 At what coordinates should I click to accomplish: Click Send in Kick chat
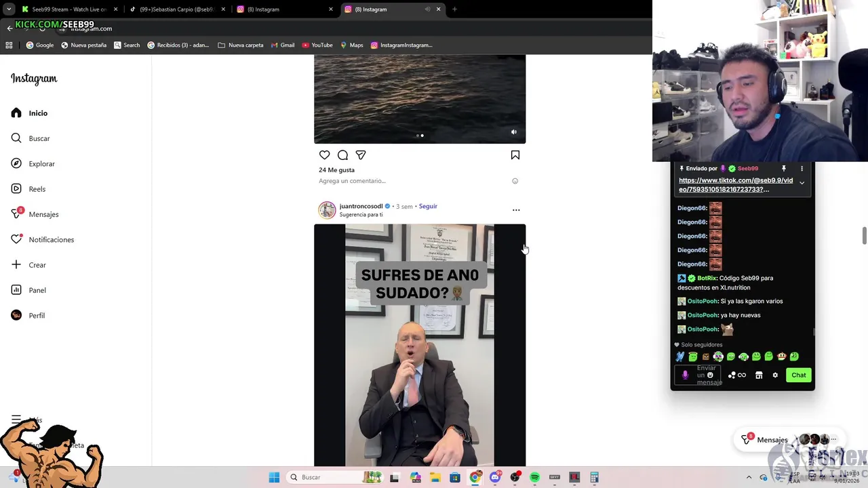tap(799, 375)
